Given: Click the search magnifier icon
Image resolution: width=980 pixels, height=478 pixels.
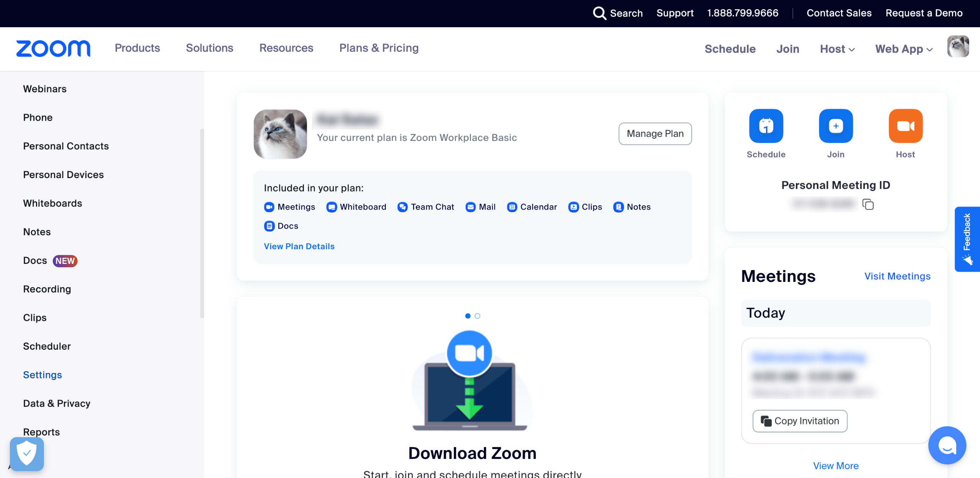Looking at the screenshot, I should click(x=599, y=13).
